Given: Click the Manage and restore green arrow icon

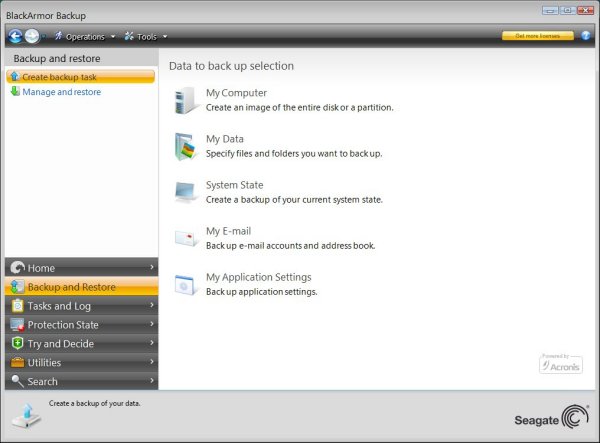Looking at the screenshot, I should tap(15, 91).
